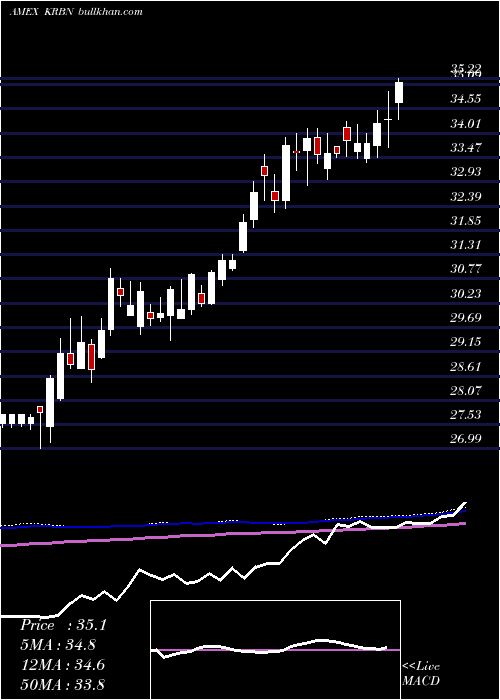500x700 pixels.
Task: Click the 34.01 price axis label
Action: tap(466, 123)
